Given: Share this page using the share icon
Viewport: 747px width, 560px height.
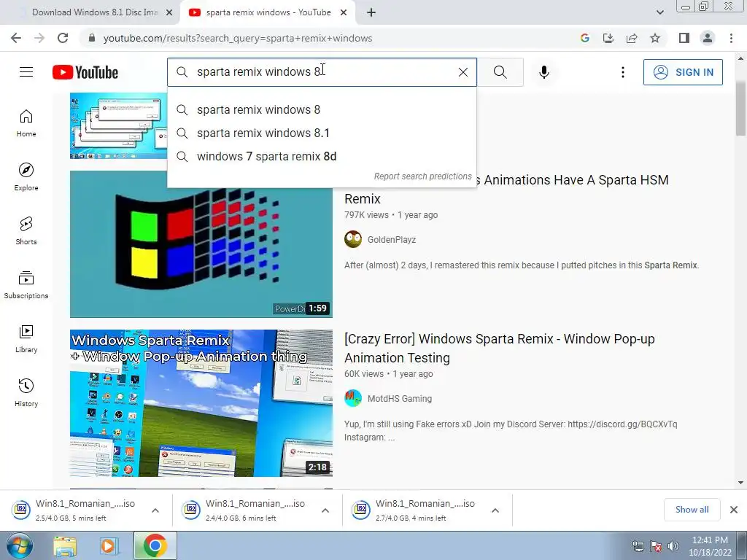Looking at the screenshot, I should coord(632,38).
